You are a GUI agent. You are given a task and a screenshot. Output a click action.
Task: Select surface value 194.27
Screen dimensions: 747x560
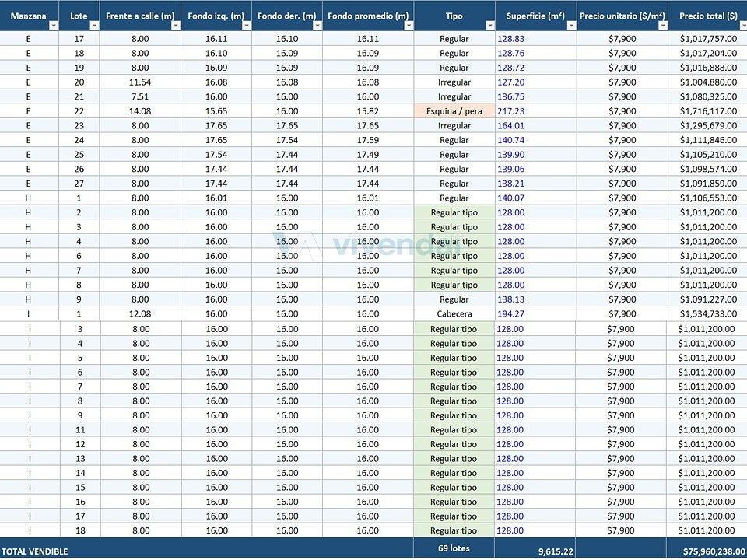coord(510,313)
